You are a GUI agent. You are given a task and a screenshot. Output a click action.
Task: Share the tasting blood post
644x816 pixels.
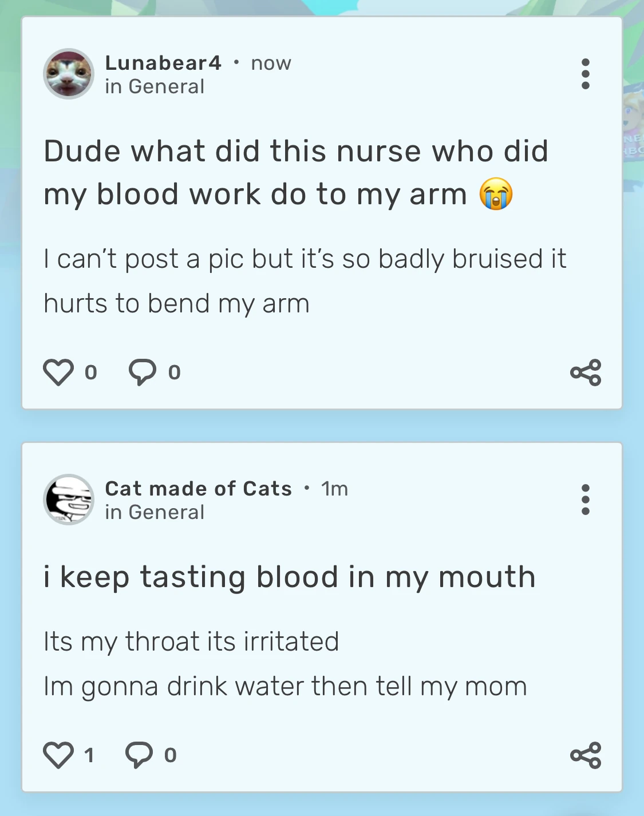pos(586,755)
